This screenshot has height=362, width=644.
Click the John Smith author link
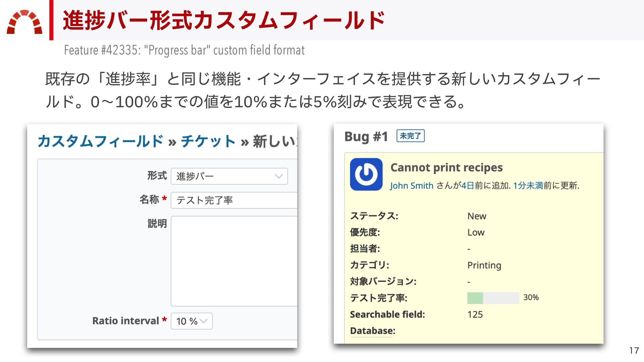tap(412, 186)
